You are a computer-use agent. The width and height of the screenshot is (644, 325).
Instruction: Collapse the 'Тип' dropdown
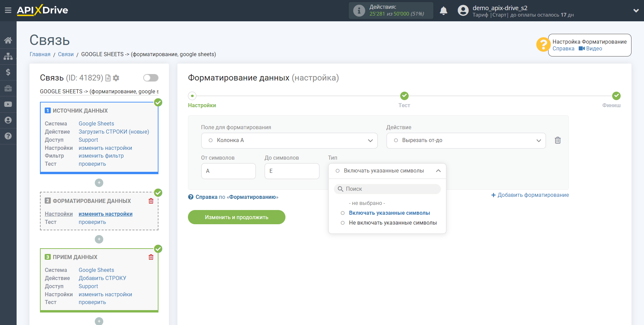(x=387, y=171)
